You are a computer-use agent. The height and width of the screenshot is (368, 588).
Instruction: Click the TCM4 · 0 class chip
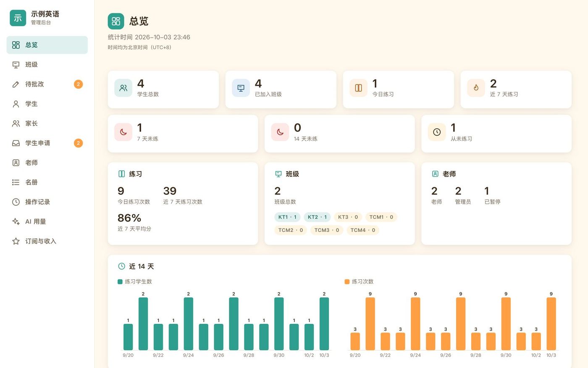[x=363, y=230]
